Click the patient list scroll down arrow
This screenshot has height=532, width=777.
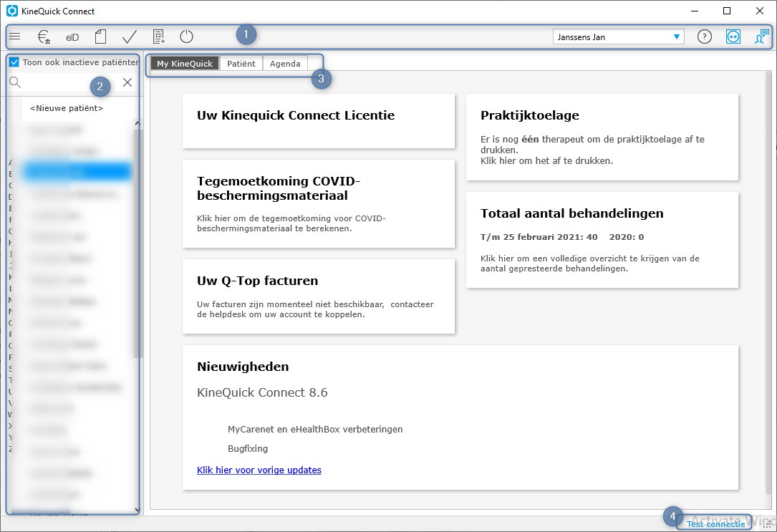click(x=137, y=510)
